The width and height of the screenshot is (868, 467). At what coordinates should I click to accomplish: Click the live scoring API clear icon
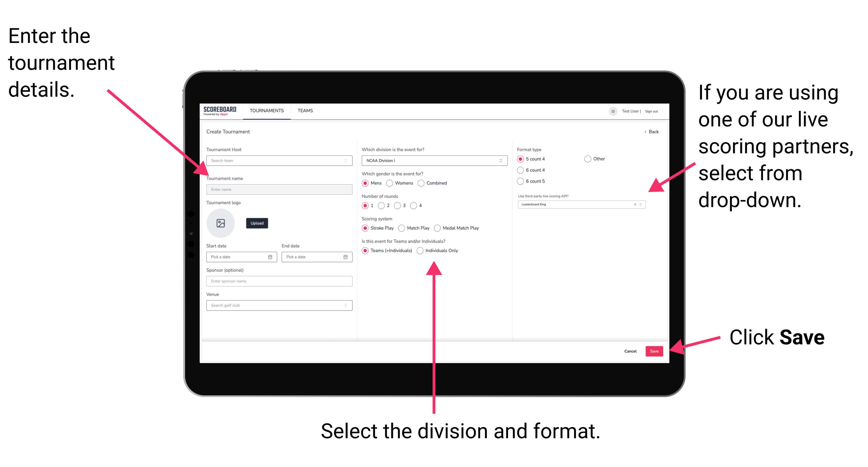pos(633,204)
